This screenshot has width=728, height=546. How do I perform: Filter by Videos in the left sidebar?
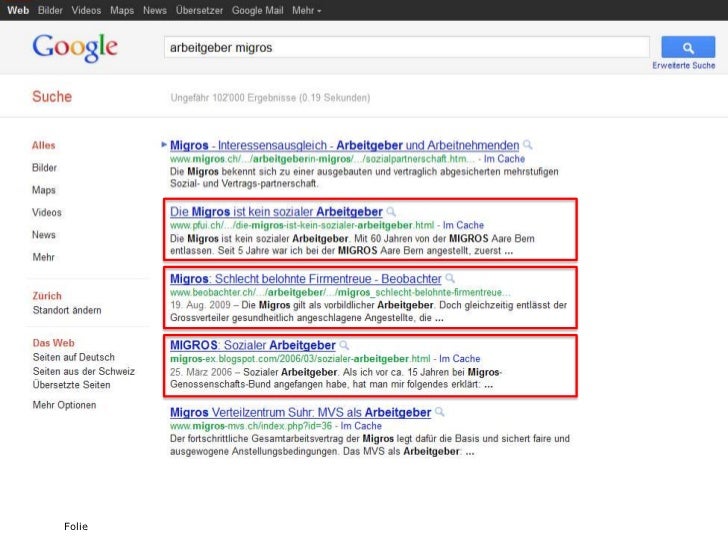[47, 212]
